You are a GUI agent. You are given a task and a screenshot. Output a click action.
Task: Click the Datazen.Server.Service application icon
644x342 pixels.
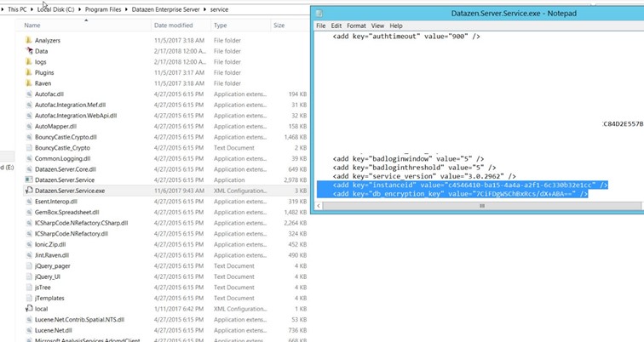(29, 180)
